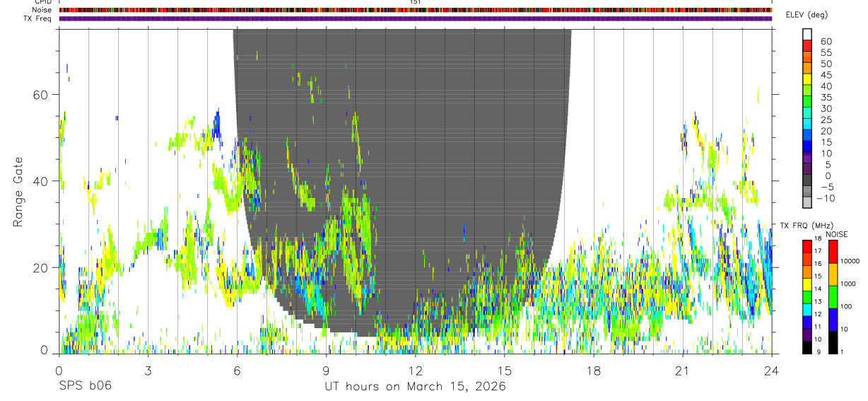Select the '10000' tick on NOISE scale
Screen dimensions: 868x401
(849, 261)
